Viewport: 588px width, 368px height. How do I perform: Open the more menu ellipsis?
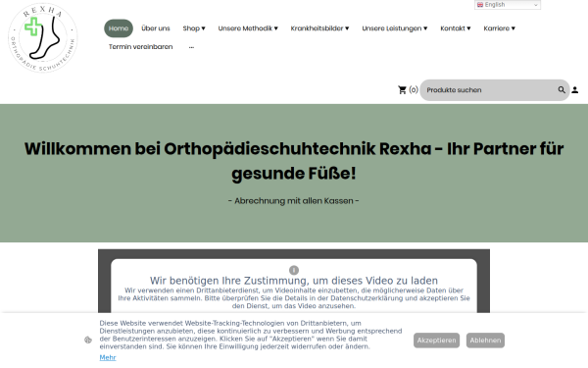tap(192, 47)
